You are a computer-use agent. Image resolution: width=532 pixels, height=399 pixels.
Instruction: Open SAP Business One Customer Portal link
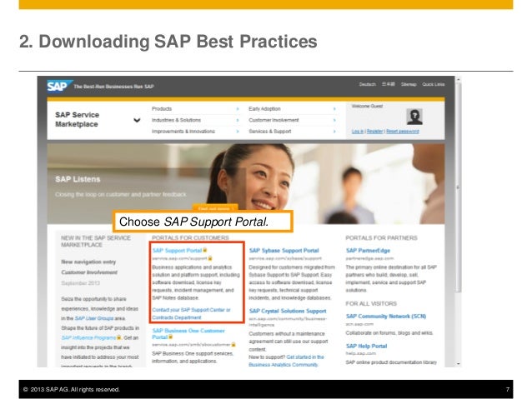tap(188, 333)
